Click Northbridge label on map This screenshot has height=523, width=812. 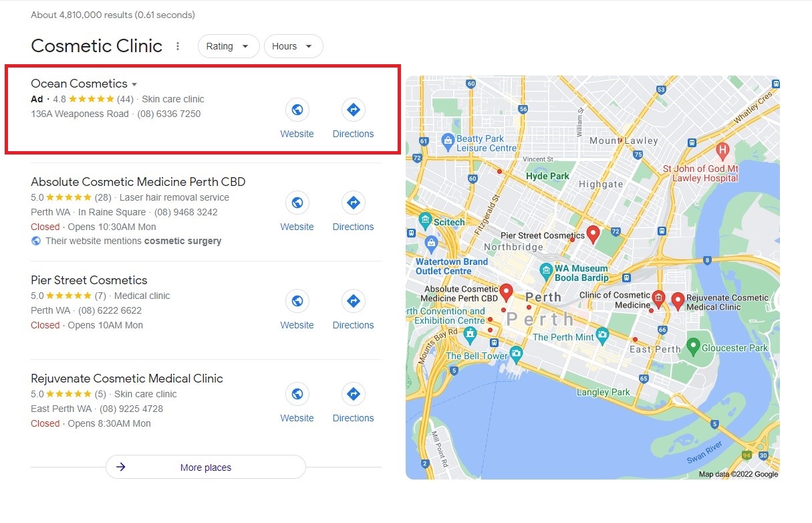514,247
